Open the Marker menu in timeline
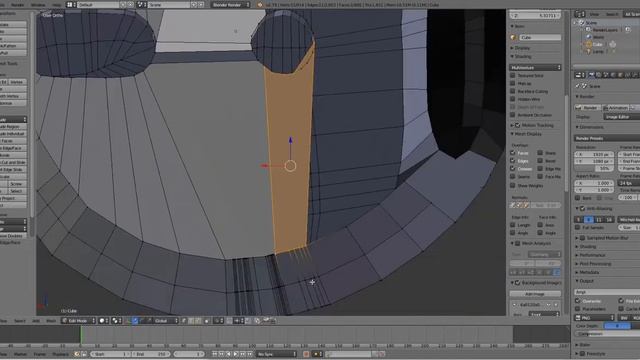 click(x=20, y=354)
